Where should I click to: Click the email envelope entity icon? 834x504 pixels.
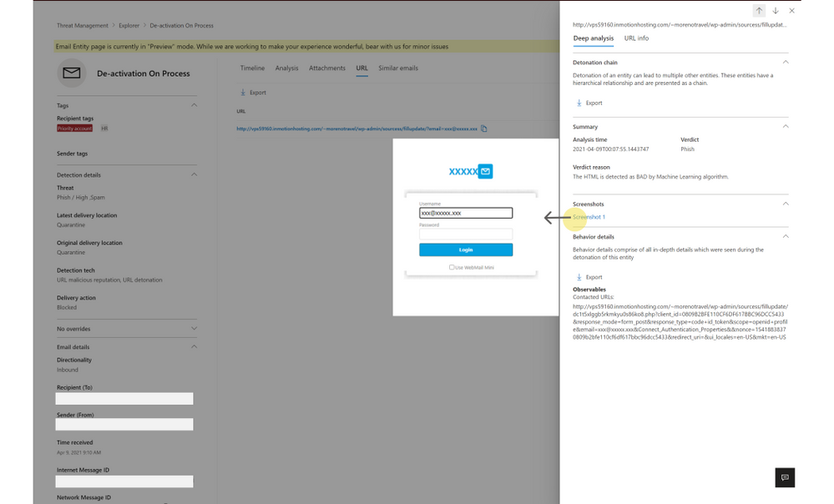point(72,73)
